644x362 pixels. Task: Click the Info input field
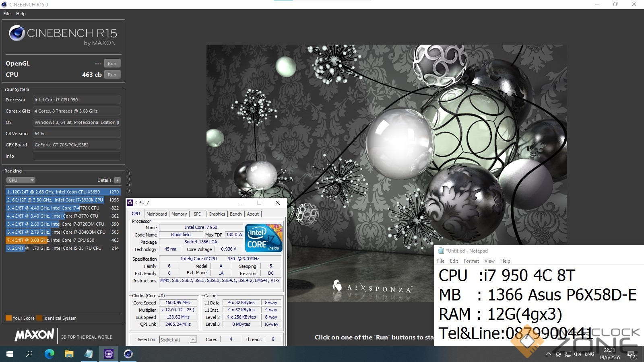pyautogui.click(x=76, y=156)
